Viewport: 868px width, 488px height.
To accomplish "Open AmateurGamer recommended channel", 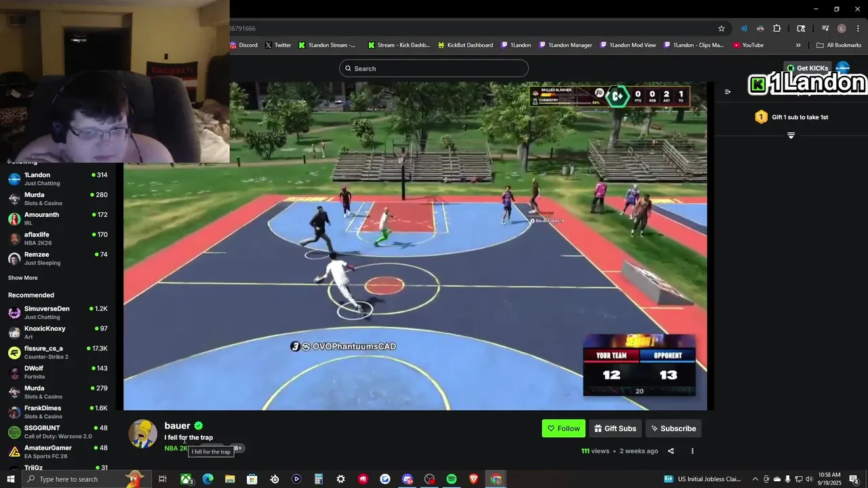I will coord(58,451).
